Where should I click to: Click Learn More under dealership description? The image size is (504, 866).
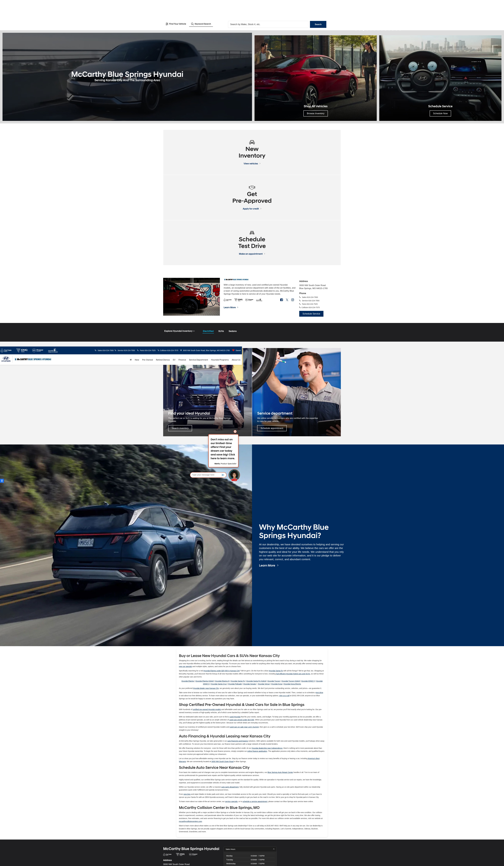pyautogui.click(x=231, y=308)
